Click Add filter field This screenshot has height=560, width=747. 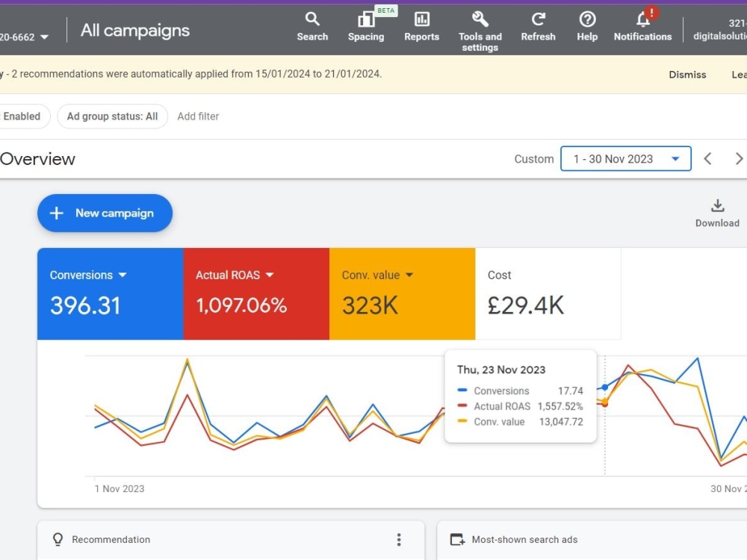pyautogui.click(x=198, y=116)
